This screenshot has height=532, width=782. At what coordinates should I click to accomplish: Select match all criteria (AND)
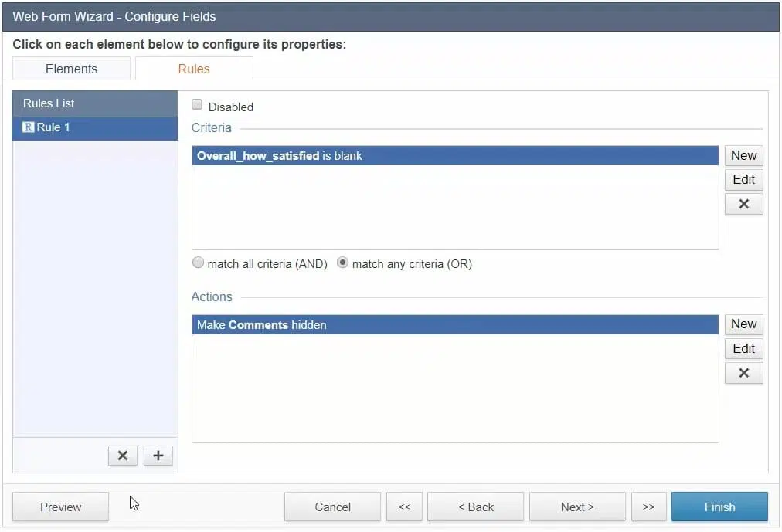coord(199,263)
